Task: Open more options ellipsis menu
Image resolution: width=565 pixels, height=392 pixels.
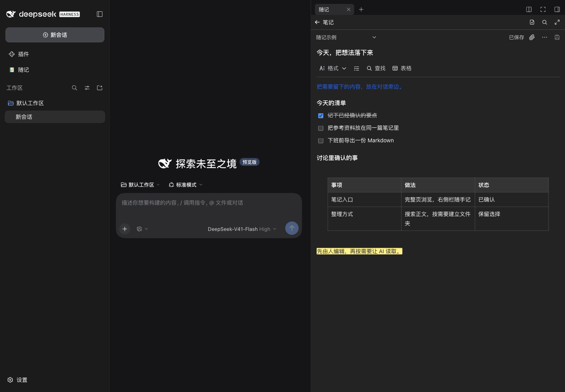Action: [545, 37]
